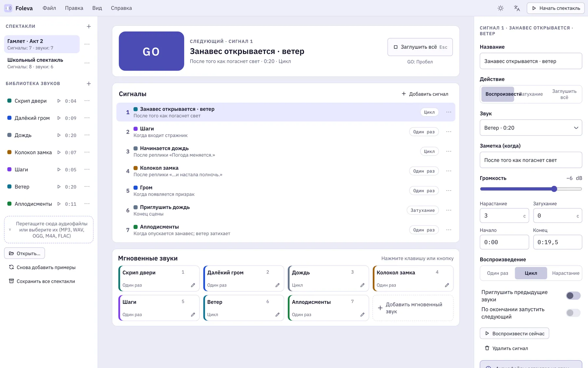Open more options for Гамлет Акт 2
Screen dimensions: 588x368
pyautogui.click(x=87, y=44)
